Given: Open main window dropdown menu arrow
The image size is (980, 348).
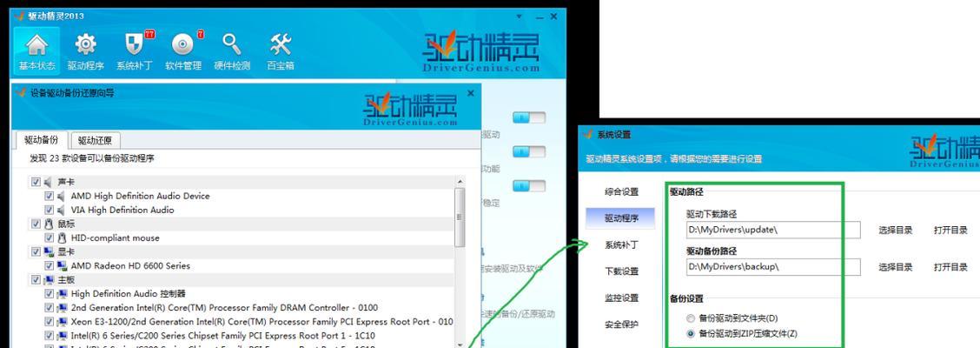Looking at the screenshot, I should (519, 17).
